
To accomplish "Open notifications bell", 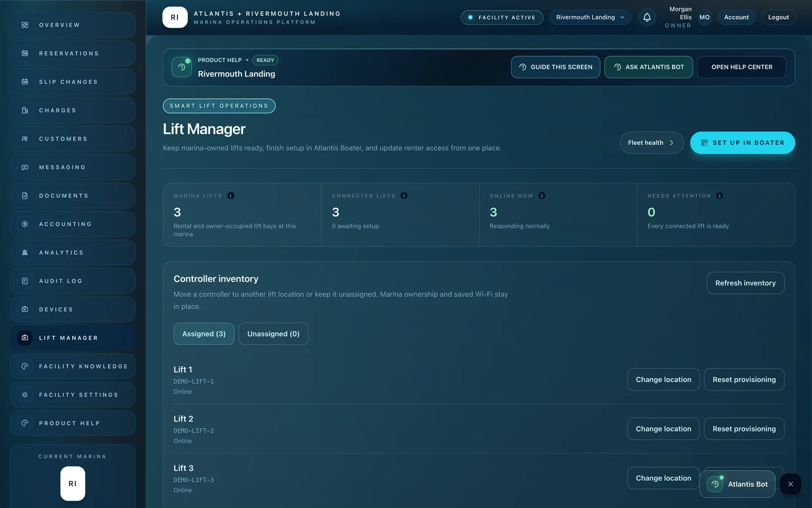I will 647,17.
